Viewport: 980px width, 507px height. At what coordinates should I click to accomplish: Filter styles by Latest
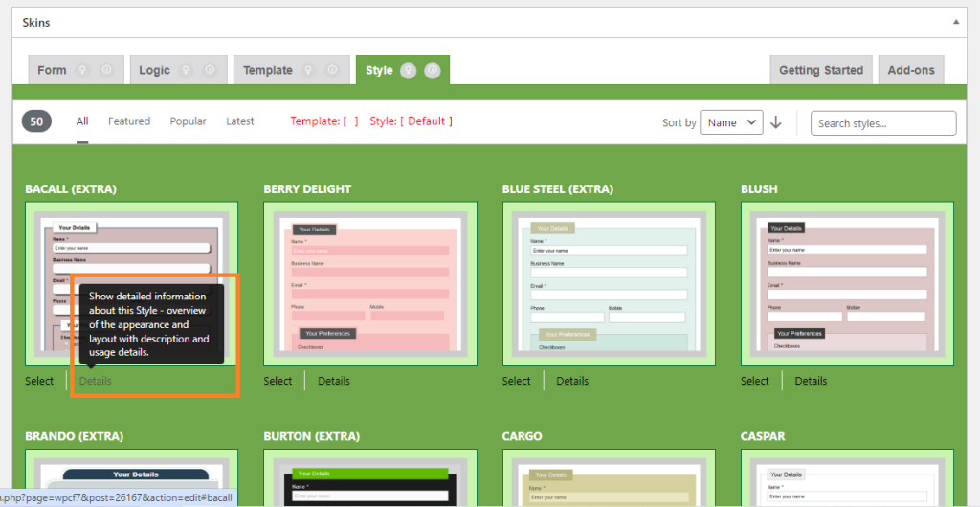[240, 121]
